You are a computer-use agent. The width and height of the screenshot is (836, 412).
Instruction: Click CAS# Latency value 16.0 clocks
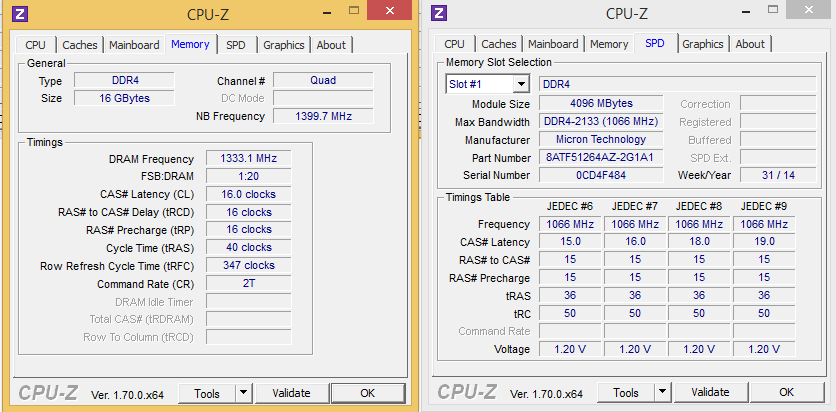click(x=248, y=194)
